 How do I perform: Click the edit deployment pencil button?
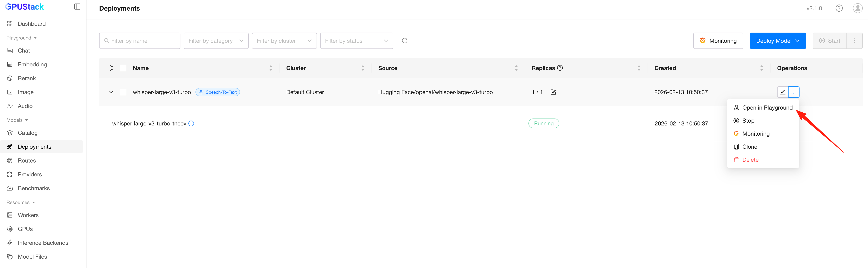tap(782, 92)
